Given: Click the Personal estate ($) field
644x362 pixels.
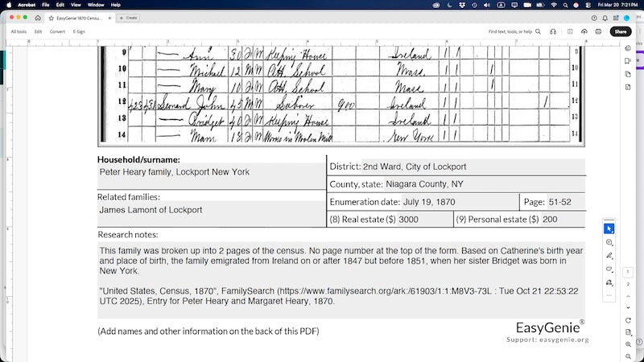Looking at the screenshot, I should [563, 219].
